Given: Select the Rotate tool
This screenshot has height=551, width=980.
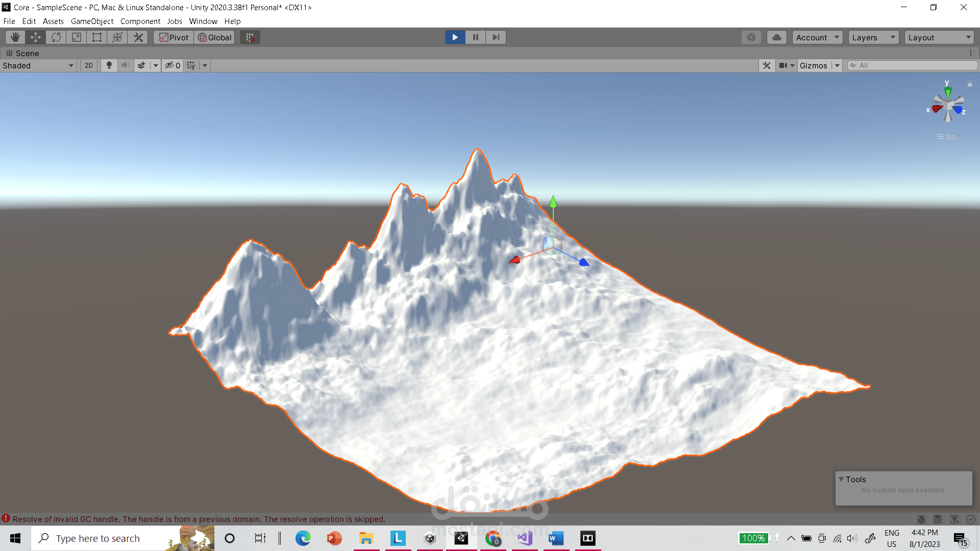Looking at the screenshot, I should pyautogui.click(x=56, y=37).
